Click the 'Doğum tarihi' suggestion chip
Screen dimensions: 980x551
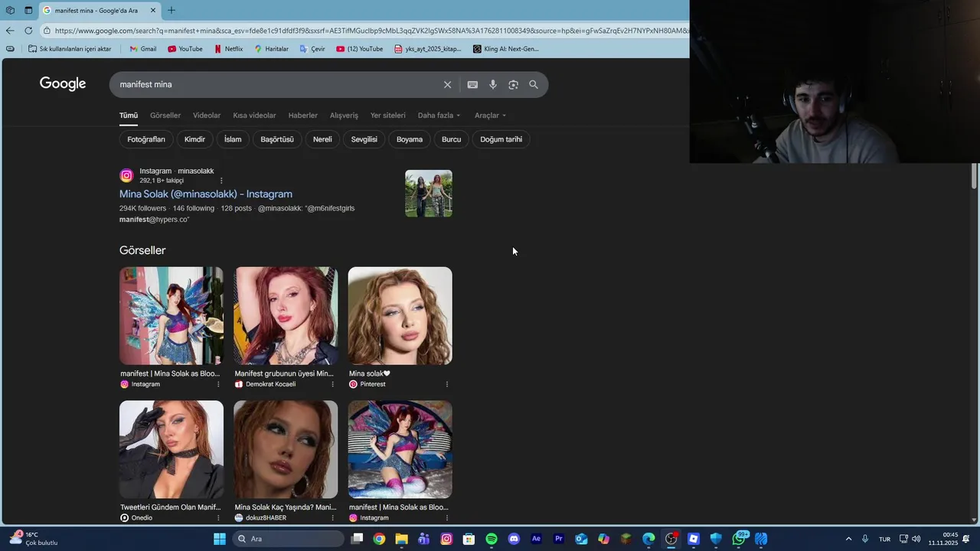(x=501, y=139)
